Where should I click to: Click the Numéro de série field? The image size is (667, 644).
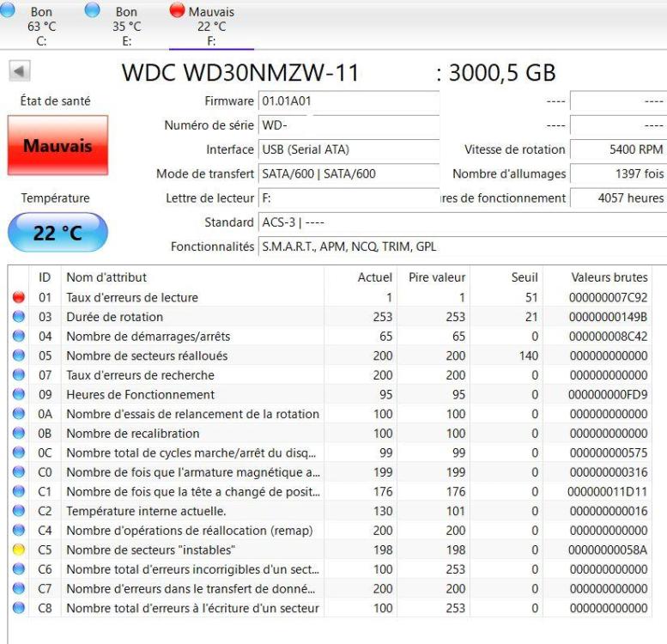click(x=349, y=125)
